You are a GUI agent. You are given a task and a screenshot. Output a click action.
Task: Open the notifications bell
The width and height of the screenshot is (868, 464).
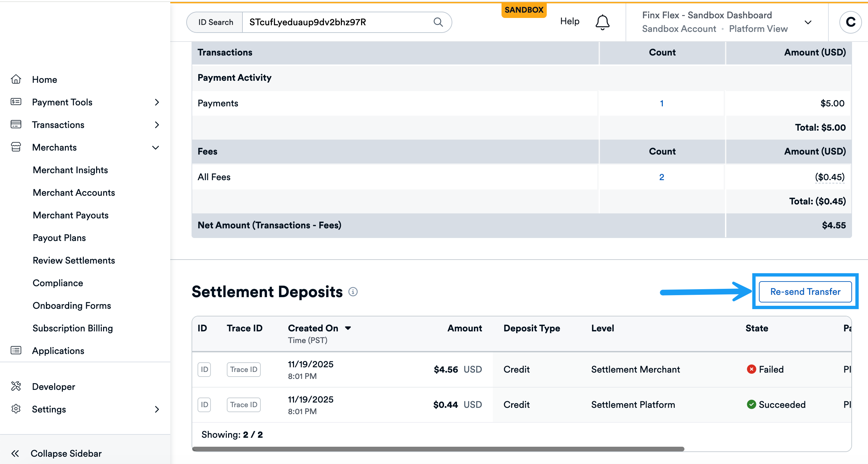coord(602,22)
